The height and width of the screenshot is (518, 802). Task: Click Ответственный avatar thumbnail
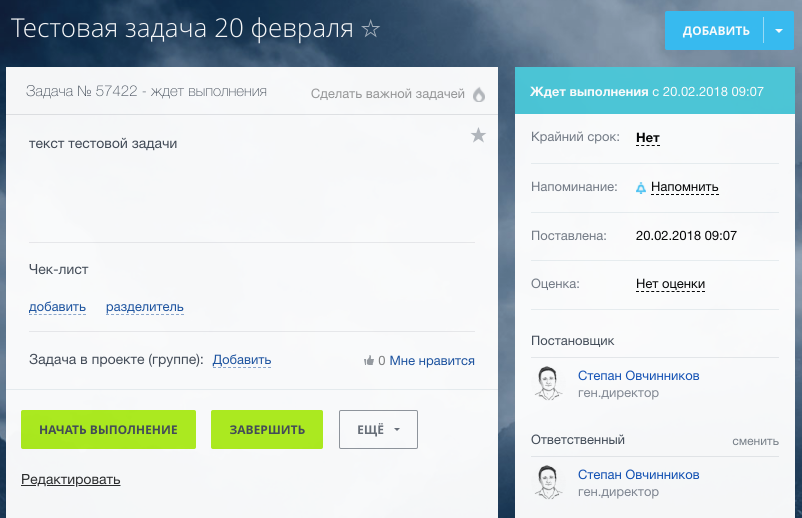(548, 482)
